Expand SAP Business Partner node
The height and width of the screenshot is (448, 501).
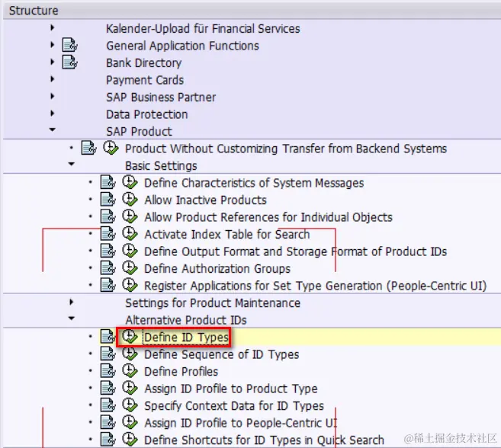point(53,96)
